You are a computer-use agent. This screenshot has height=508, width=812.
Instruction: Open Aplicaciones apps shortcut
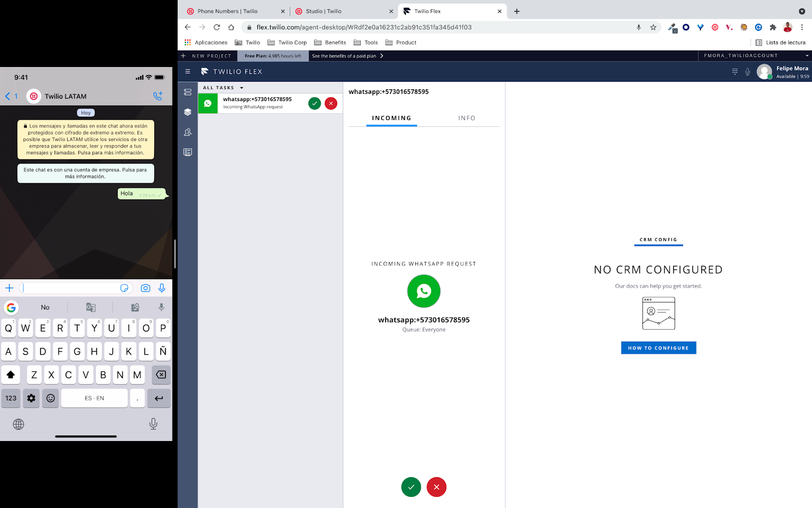coord(206,43)
